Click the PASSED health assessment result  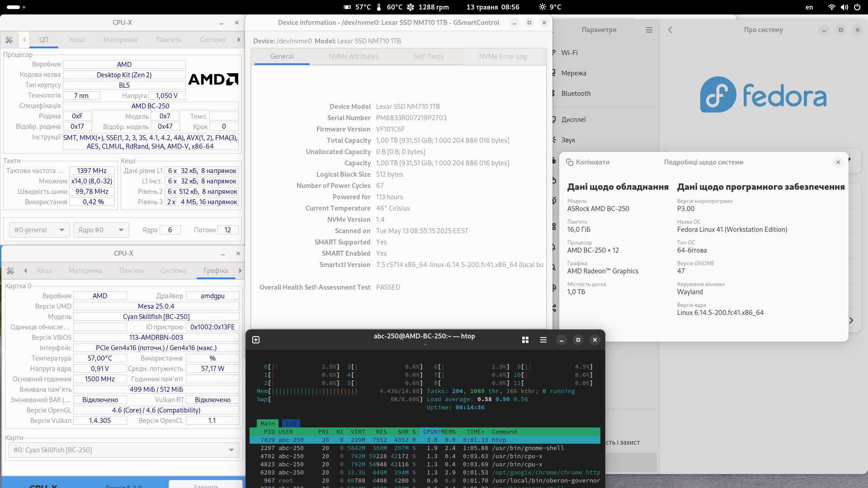pos(388,287)
